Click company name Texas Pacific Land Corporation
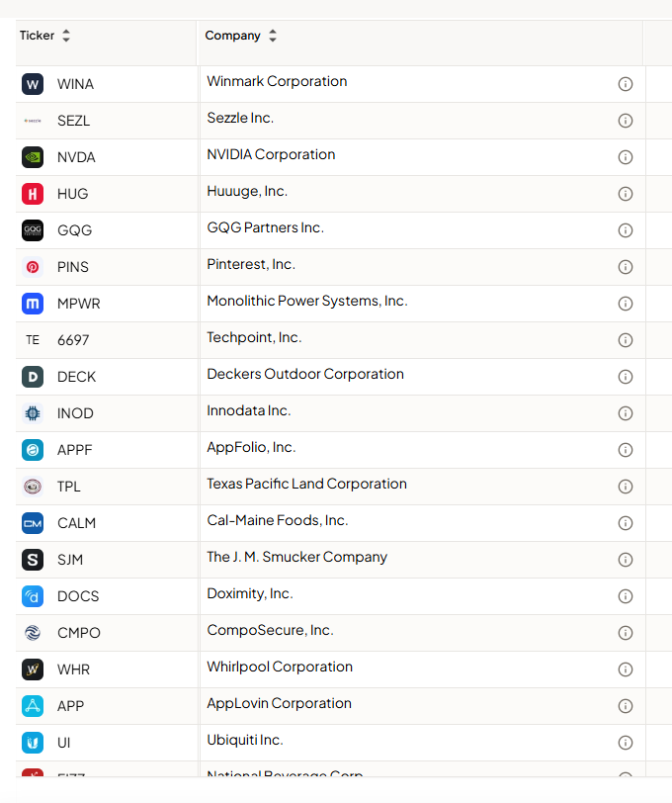 (x=307, y=484)
